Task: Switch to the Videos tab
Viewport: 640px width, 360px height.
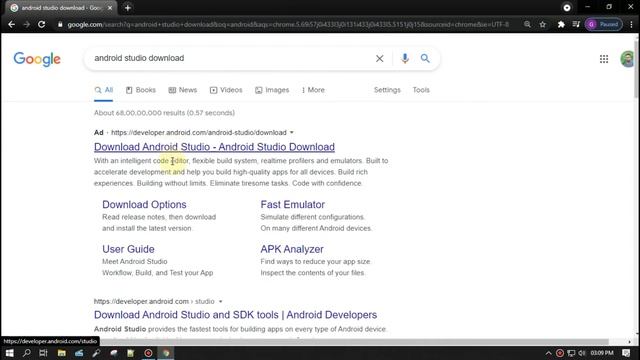Action: coord(226,90)
